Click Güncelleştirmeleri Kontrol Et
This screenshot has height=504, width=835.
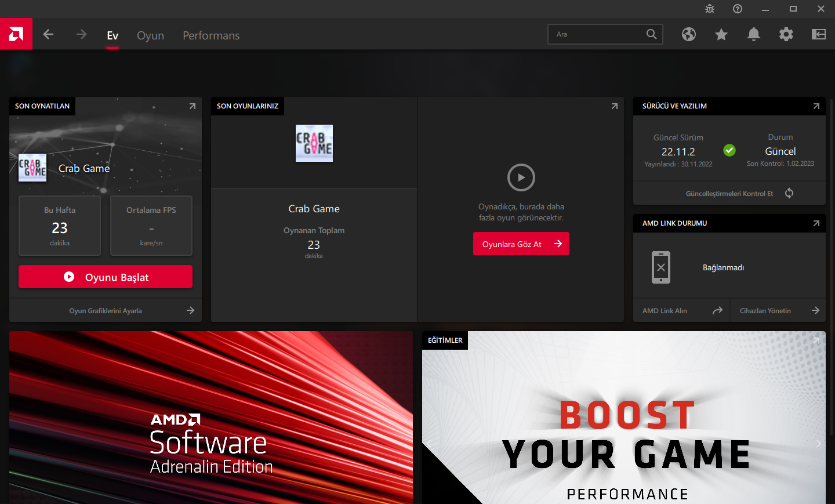[x=729, y=193]
